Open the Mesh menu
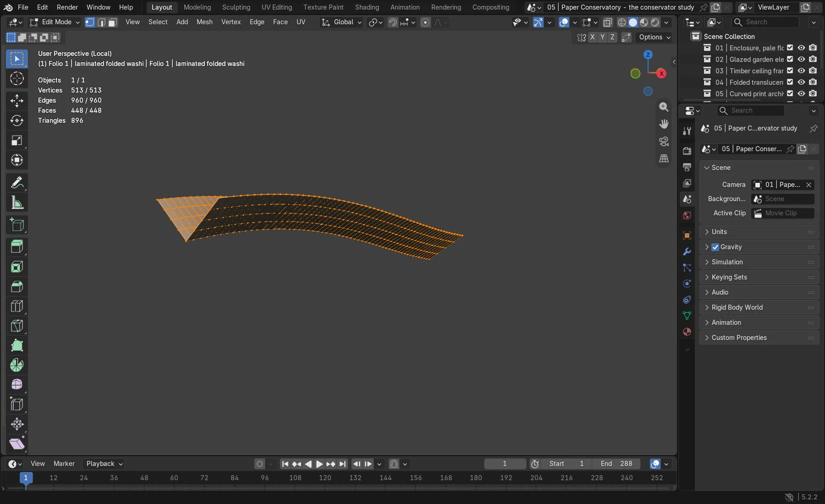The height and width of the screenshot is (504, 825). click(x=204, y=22)
